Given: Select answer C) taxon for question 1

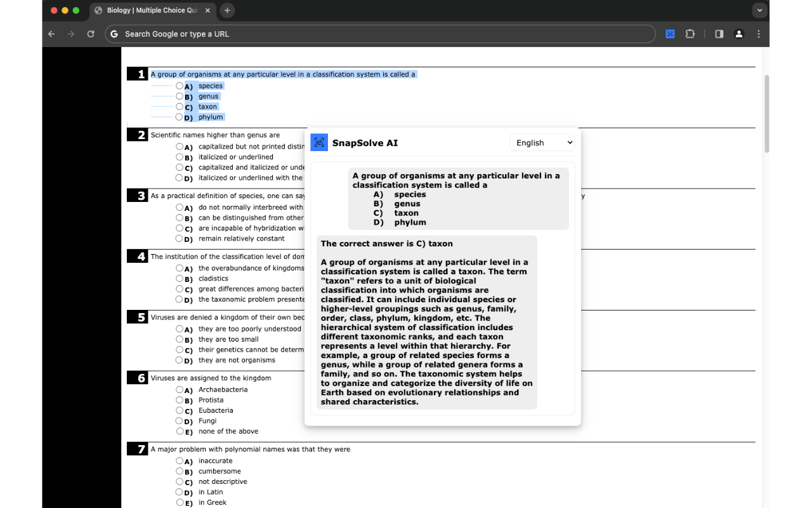Looking at the screenshot, I should coord(180,107).
